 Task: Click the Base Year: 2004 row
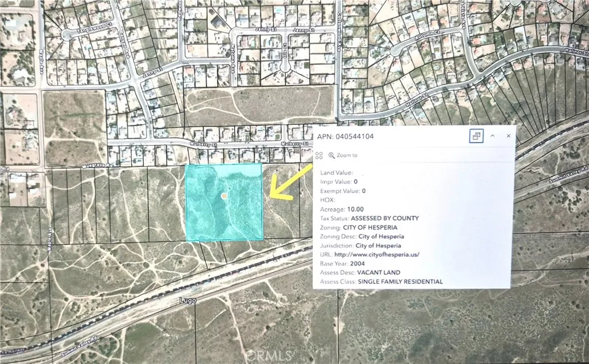pyautogui.click(x=342, y=263)
